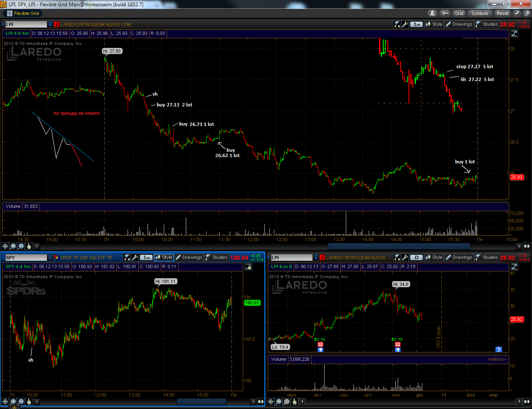Open the Flexible Grid menu
The height and width of the screenshot is (409, 532).
[23, 13]
